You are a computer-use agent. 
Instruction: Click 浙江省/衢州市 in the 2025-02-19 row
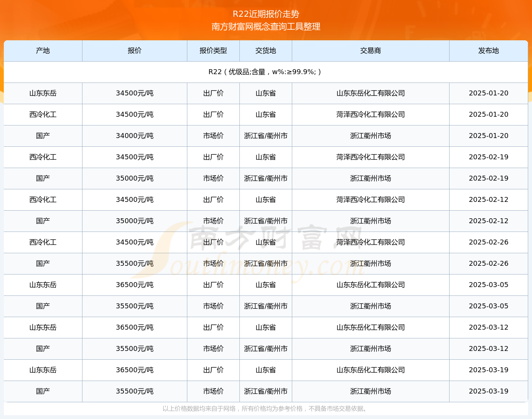pyautogui.click(x=266, y=178)
